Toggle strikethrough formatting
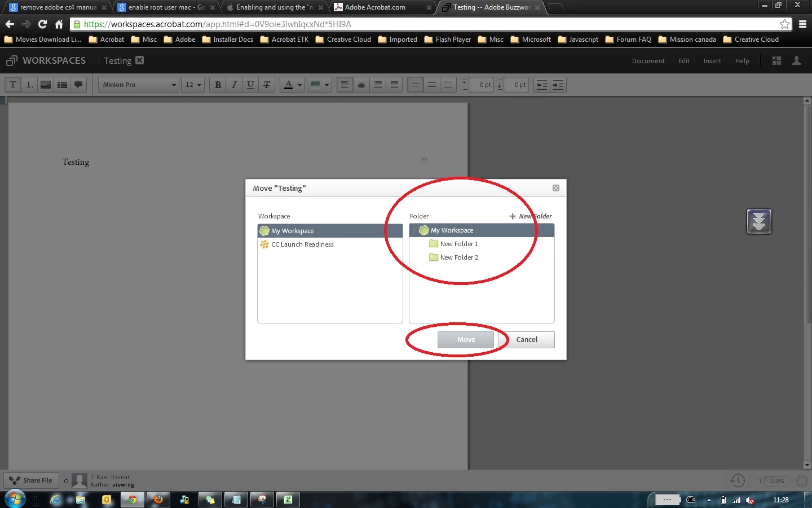Image resolution: width=812 pixels, height=508 pixels. click(267, 85)
